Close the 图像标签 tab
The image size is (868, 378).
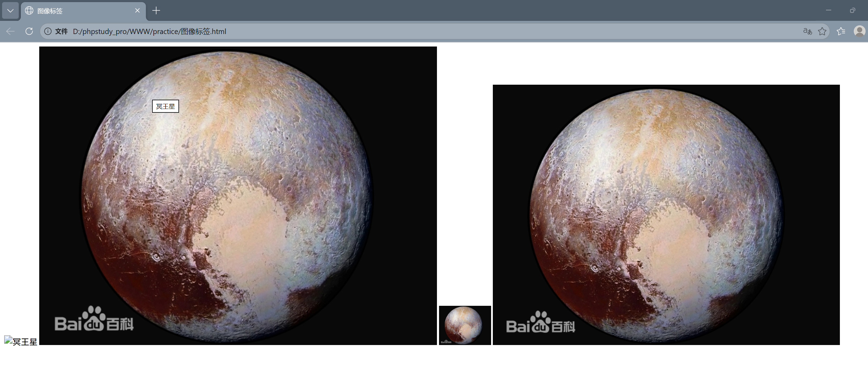[x=137, y=11]
